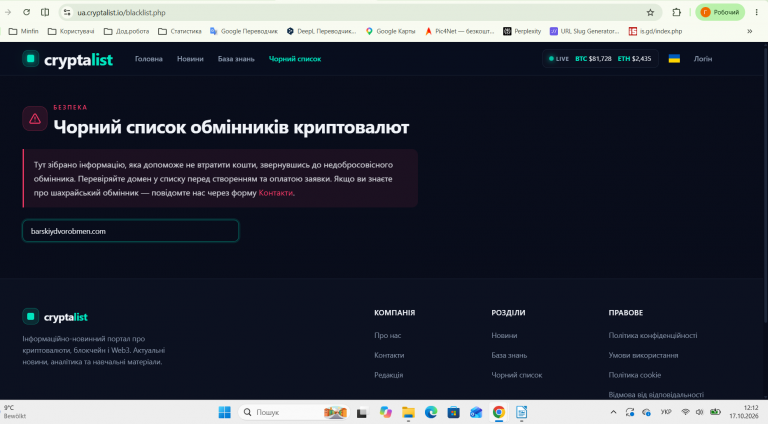
Task: Click the taskbar Пошук search box
Action: (294, 412)
